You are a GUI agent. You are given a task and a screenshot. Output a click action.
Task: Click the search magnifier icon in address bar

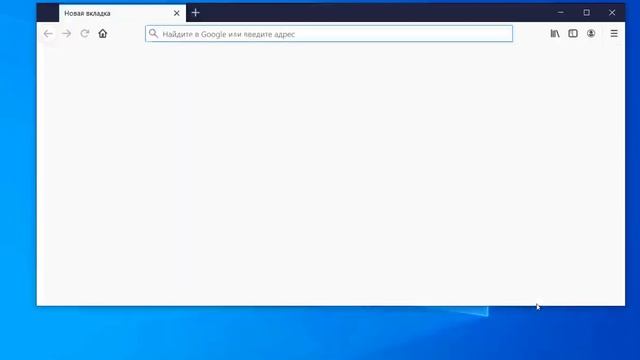[153, 33]
